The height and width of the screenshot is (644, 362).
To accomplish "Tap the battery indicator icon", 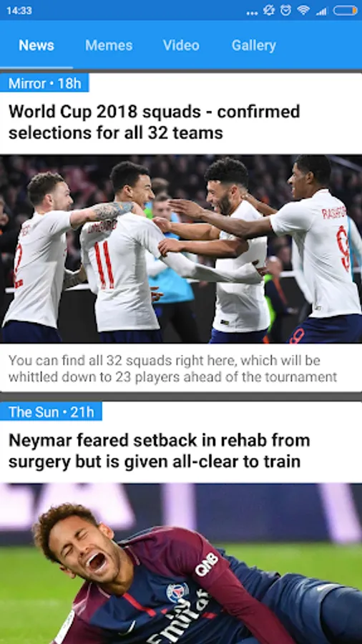I will (x=345, y=10).
